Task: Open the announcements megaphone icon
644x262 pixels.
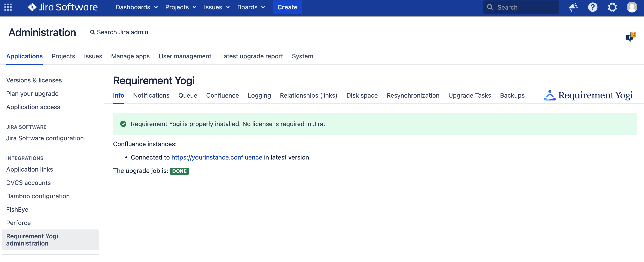Action: tap(573, 7)
